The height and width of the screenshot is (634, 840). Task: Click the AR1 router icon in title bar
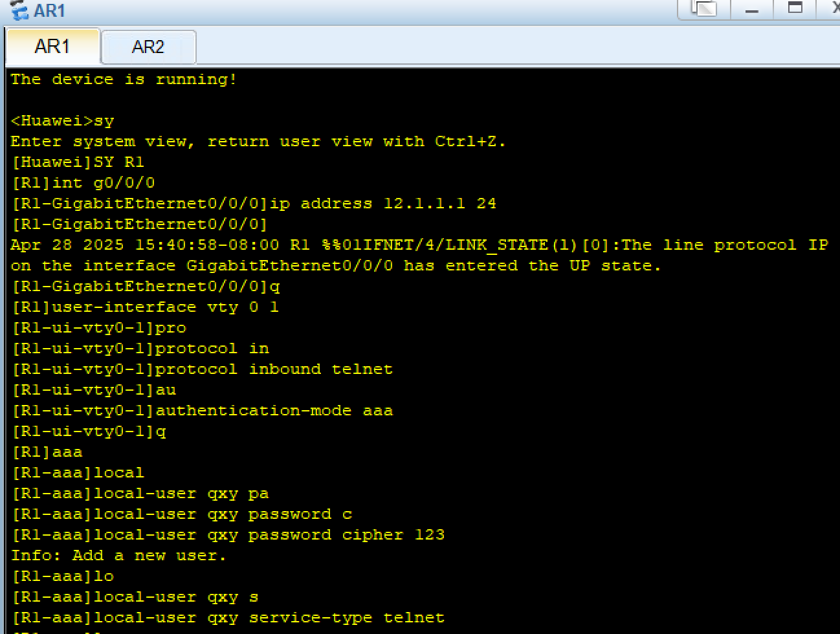[x=19, y=10]
